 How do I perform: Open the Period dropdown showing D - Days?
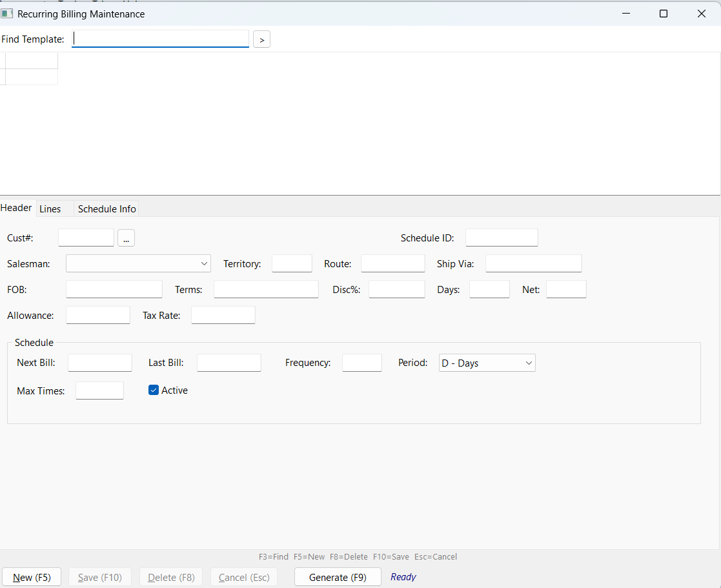coord(487,363)
